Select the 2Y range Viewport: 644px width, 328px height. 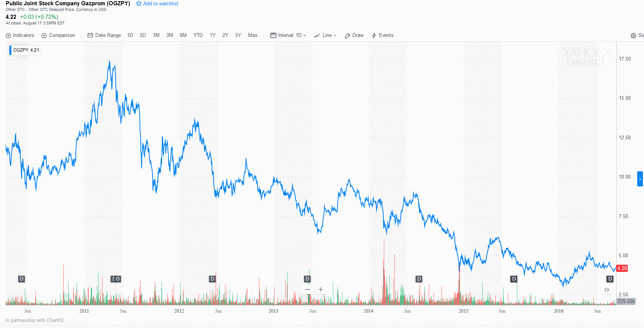point(225,35)
